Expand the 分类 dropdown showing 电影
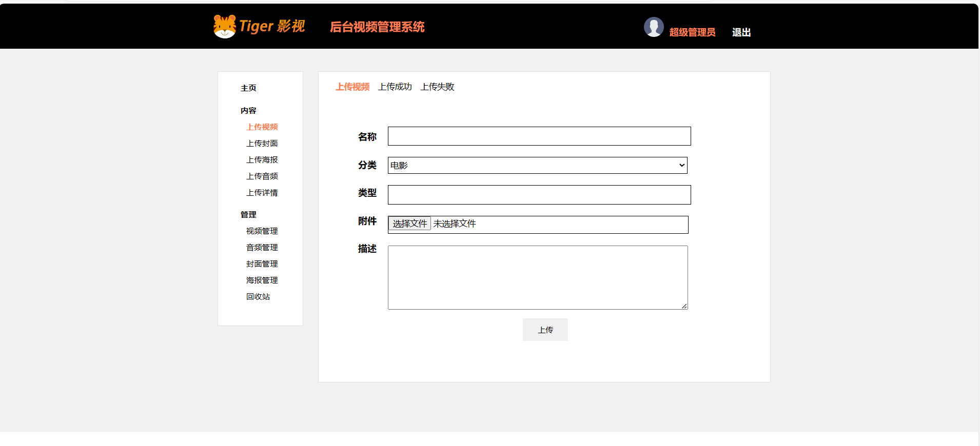980x446 pixels. [x=537, y=165]
